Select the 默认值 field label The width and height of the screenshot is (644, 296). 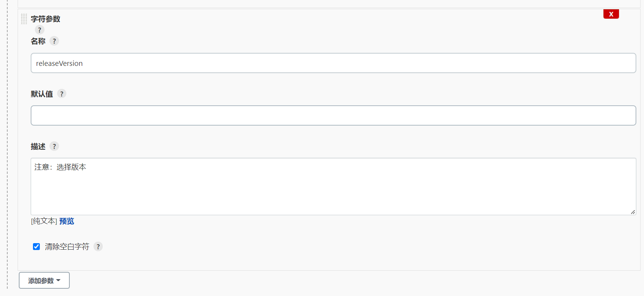(42, 94)
